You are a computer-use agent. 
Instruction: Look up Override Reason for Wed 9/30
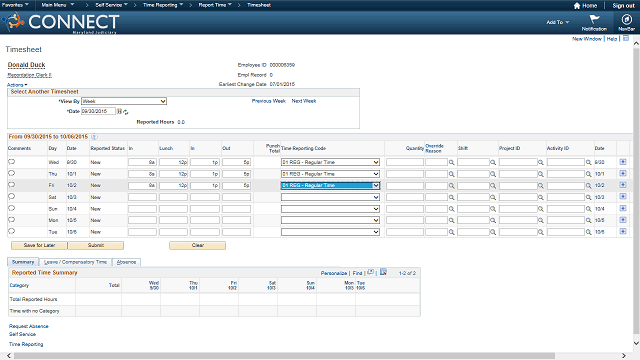click(452, 162)
